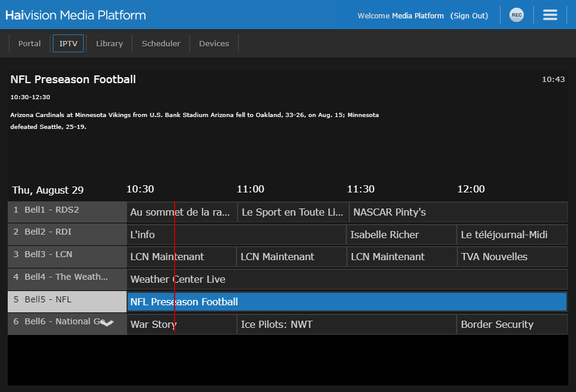Select the highlighted NFL Preseason Football program
The image size is (576, 392).
click(347, 302)
